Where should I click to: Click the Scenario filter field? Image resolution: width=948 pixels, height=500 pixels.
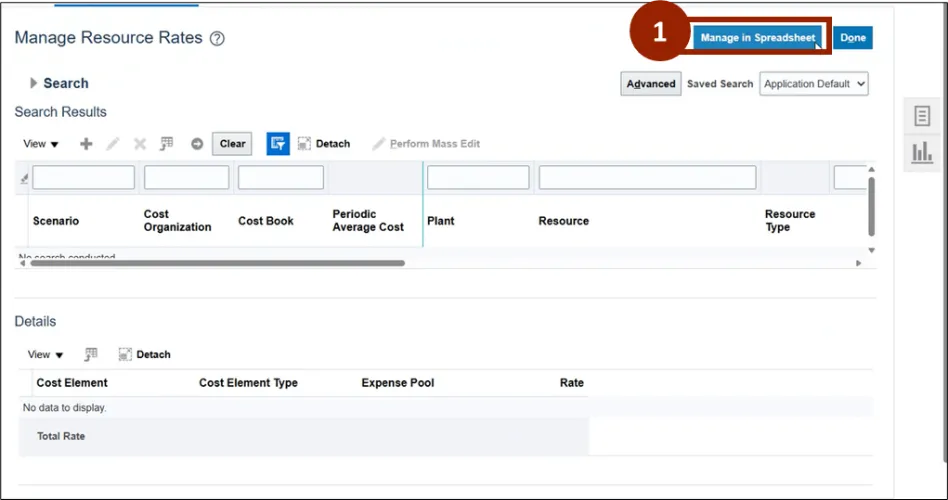83,178
